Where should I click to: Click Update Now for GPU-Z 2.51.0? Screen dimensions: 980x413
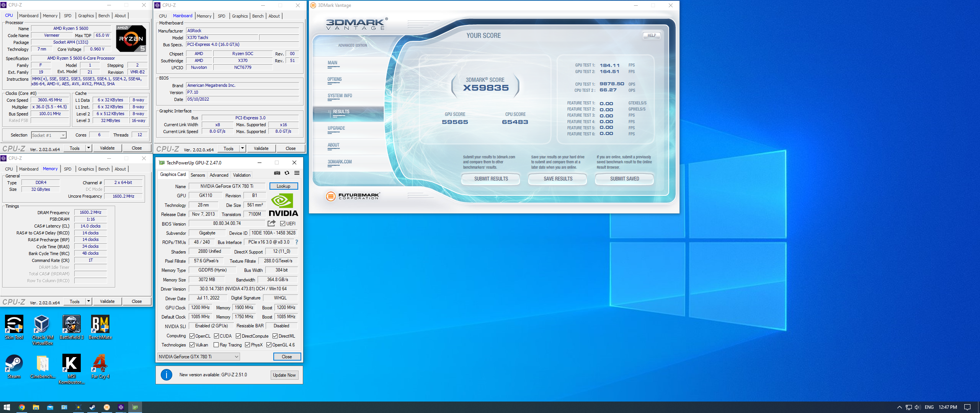point(284,375)
